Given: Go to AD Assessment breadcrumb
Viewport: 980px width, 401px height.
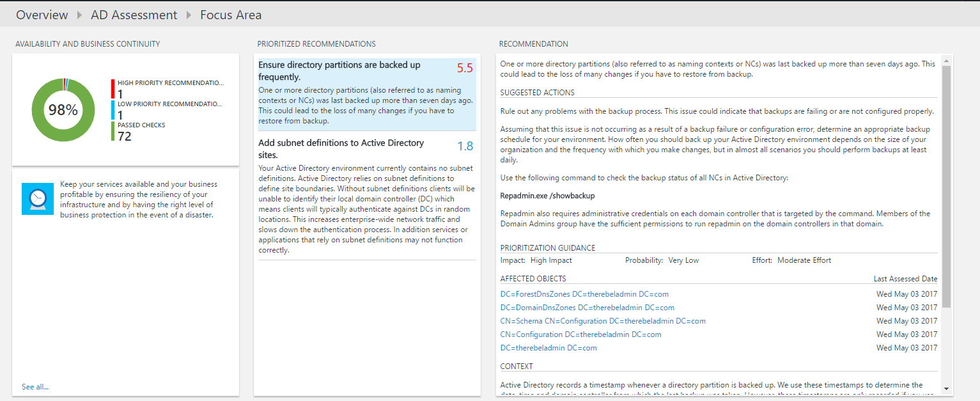Looking at the screenshot, I should [x=134, y=15].
